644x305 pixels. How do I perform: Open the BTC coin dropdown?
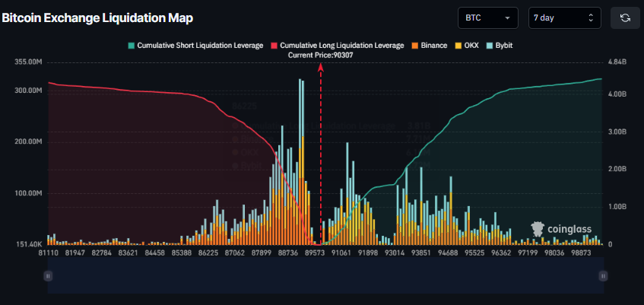(x=488, y=18)
